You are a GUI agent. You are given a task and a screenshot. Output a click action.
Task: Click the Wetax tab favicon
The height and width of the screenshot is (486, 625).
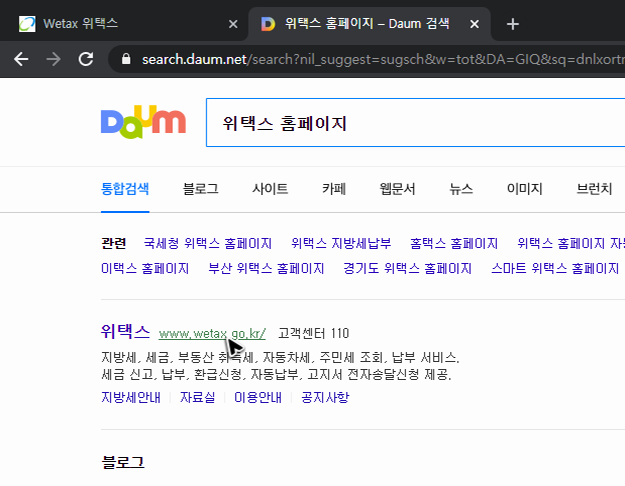point(27,24)
